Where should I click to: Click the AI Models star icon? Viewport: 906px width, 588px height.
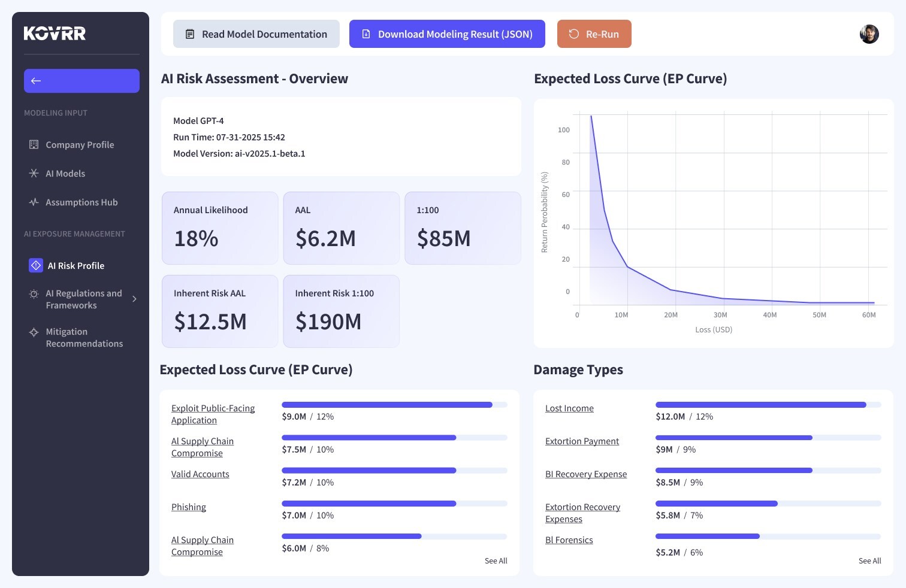click(34, 174)
